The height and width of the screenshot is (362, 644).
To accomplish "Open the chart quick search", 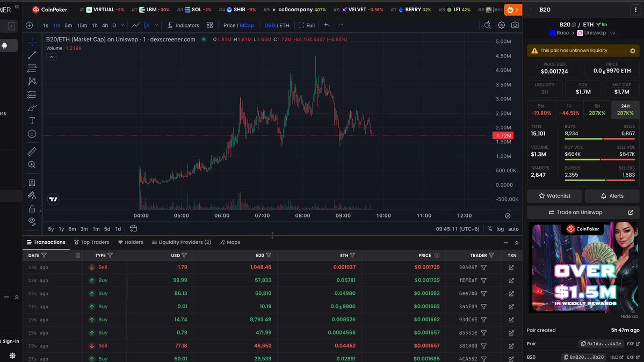I will pyautogui.click(x=488, y=25).
